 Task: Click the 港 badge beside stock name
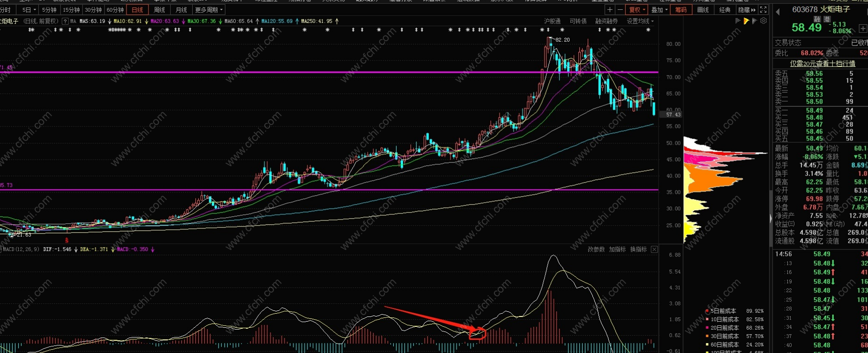(x=827, y=19)
